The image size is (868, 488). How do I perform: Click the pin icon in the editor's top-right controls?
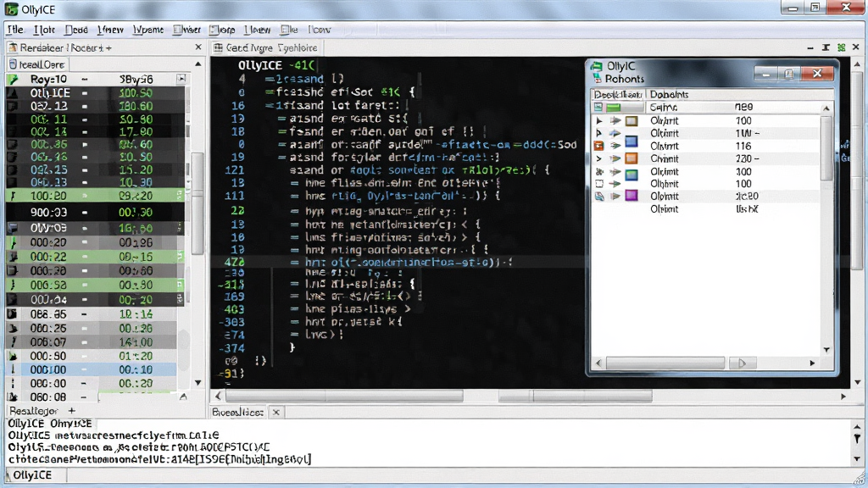[826, 48]
